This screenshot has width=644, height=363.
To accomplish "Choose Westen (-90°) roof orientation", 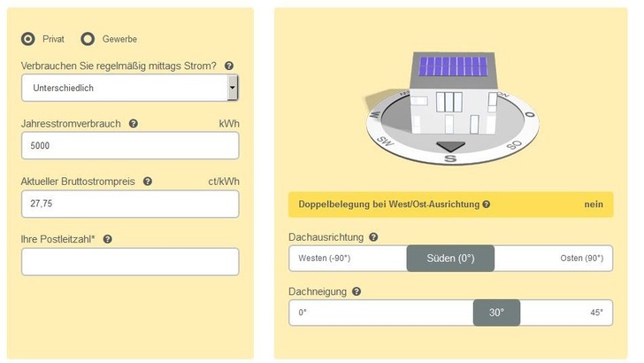I will (x=325, y=259).
